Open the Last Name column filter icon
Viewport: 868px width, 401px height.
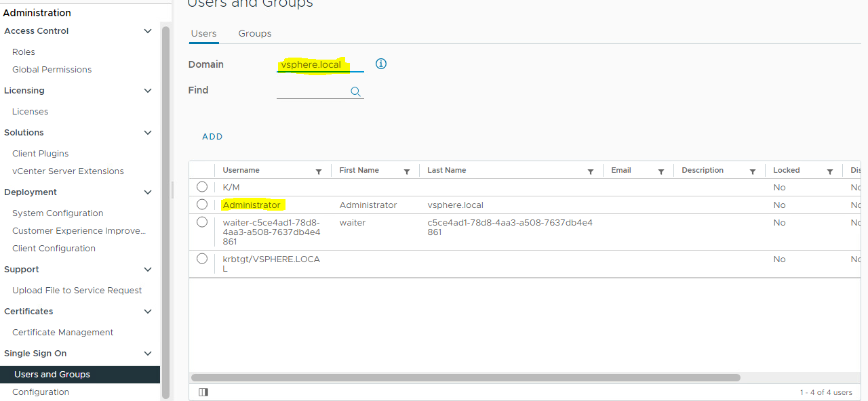coord(591,171)
